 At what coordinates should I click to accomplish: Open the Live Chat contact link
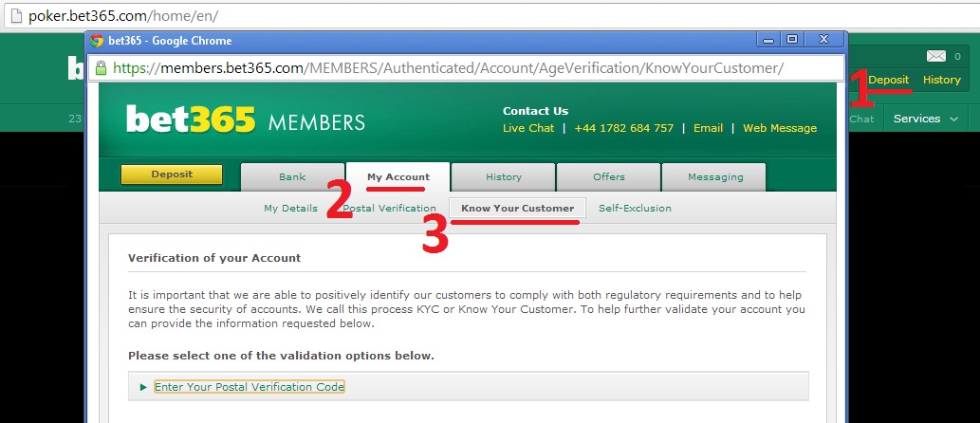click(x=528, y=128)
